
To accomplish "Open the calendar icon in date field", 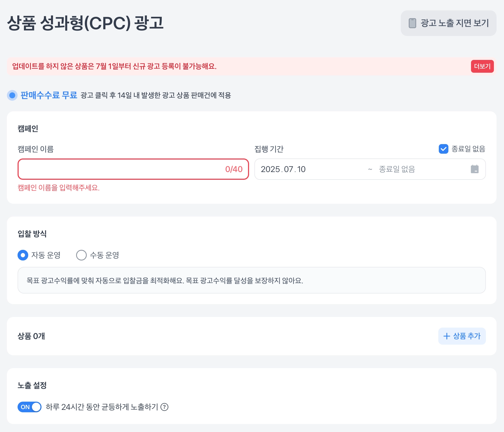I will 474,169.
